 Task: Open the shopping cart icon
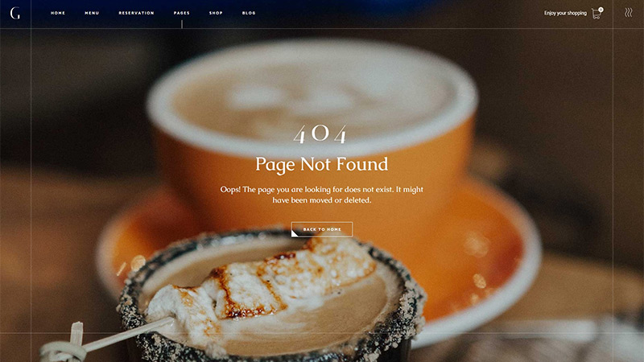coord(596,14)
